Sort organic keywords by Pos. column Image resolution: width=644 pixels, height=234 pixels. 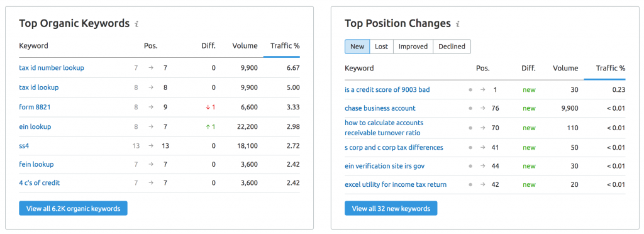click(x=151, y=45)
